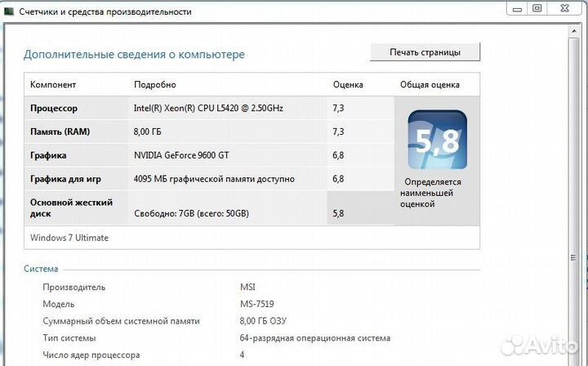This screenshot has height=366, width=588.
Task: Click the Модель label
Action: [59, 304]
